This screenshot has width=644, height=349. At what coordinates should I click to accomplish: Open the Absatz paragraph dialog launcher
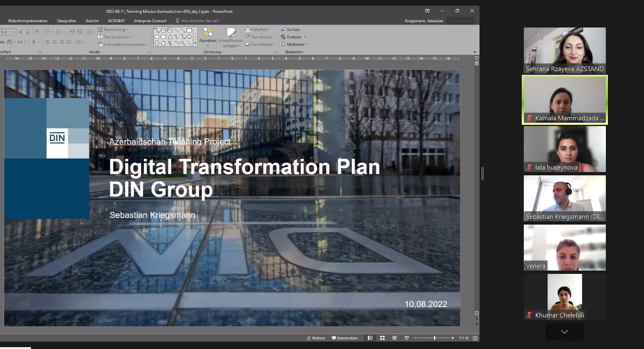(149, 52)
